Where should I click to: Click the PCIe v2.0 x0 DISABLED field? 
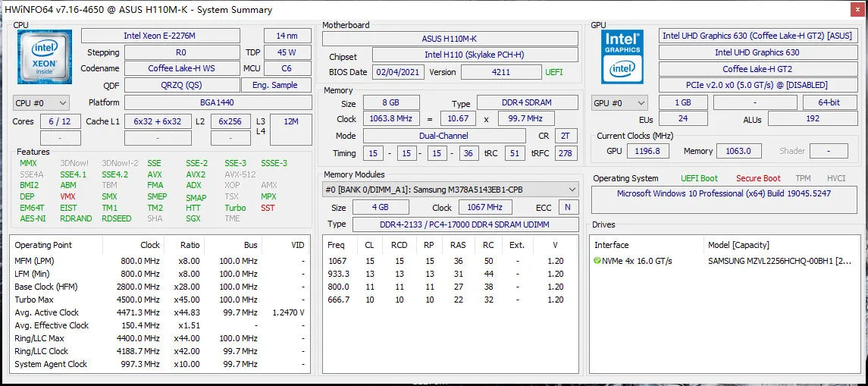pyautogui.click(x=758, y=85)
